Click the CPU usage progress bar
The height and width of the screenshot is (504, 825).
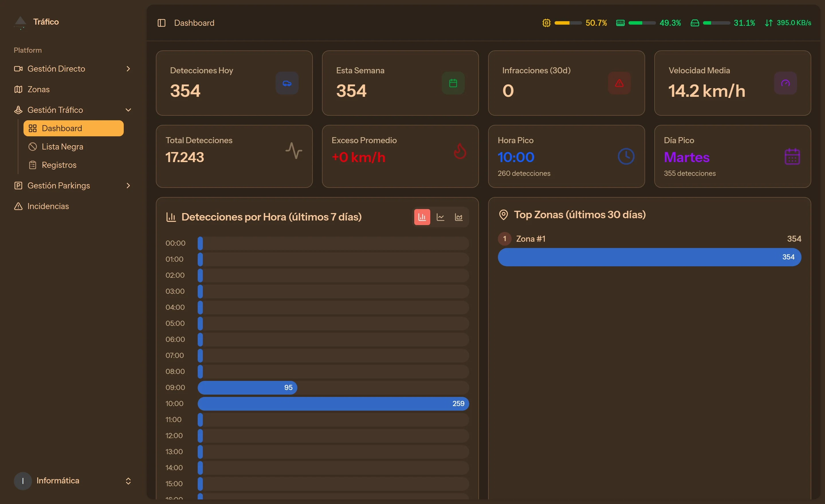(x=568, y=23)
